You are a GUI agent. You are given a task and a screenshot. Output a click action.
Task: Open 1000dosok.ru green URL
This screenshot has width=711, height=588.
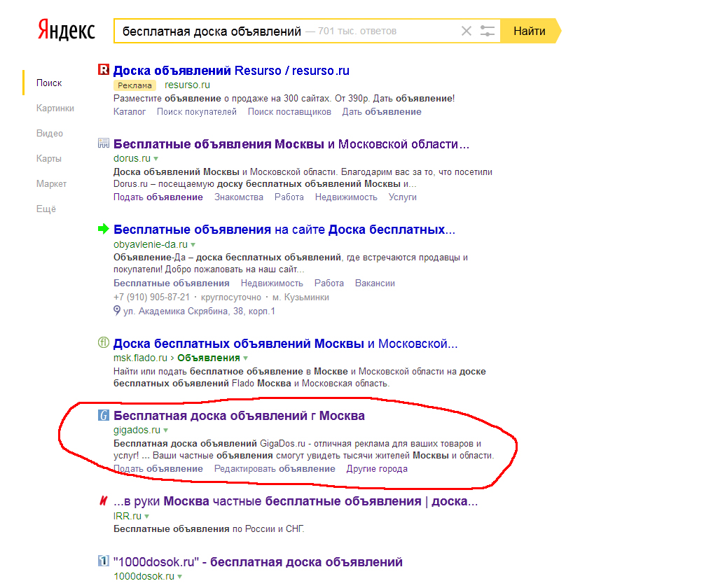tap(144, 576)
